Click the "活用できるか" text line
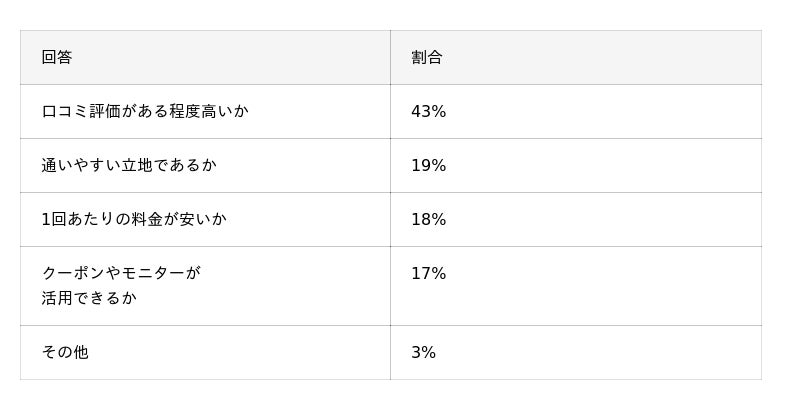Screen dimensions: 800x410 click(x=89, y=298)
